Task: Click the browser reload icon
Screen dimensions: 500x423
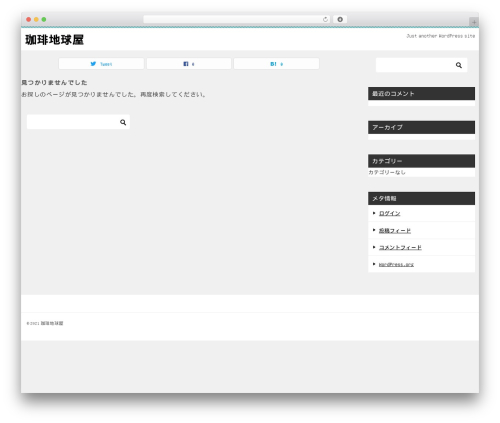Action: pyautogui.click(x=325, y=19)
